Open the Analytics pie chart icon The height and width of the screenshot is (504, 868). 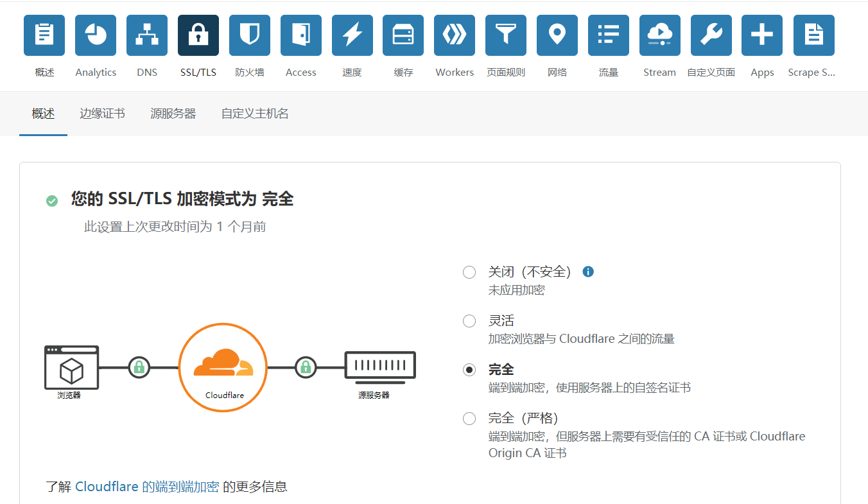(96, 35)
